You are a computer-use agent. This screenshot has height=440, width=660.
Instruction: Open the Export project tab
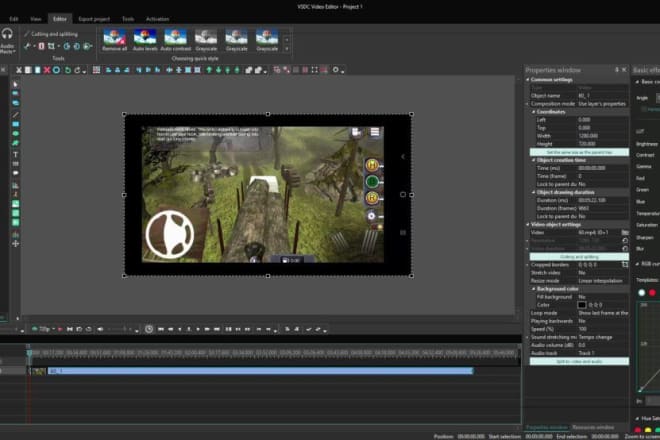tap(94, 19)
